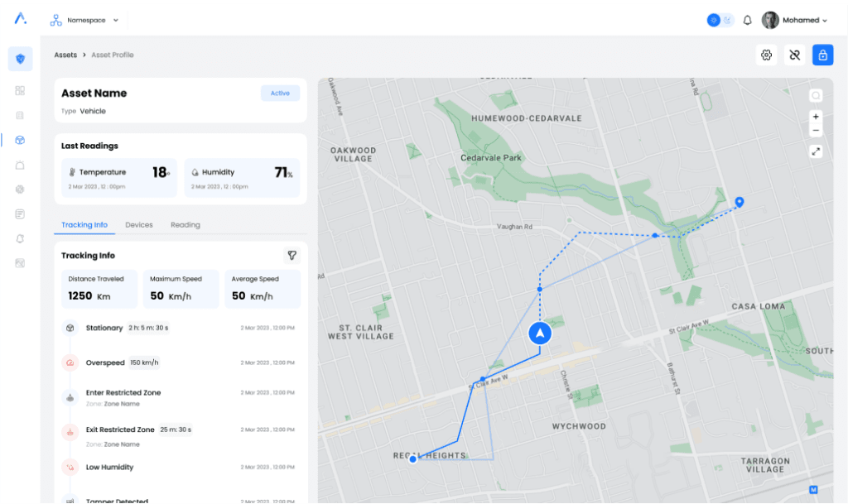The height and width of the screenshot is (504, 848).
Task: Click the blue lock asset button
Action: (822, 55)
